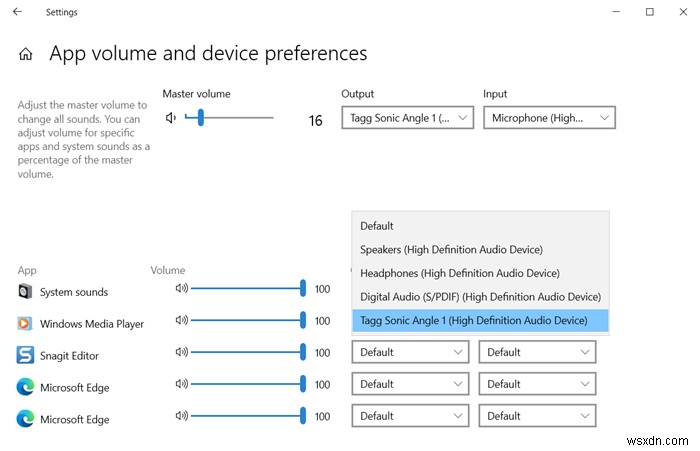Image resolution: width=700 pixels, height=451 pixels.
Task: Mute master volume with the speaker icon
Action: (x=171, y=118)
